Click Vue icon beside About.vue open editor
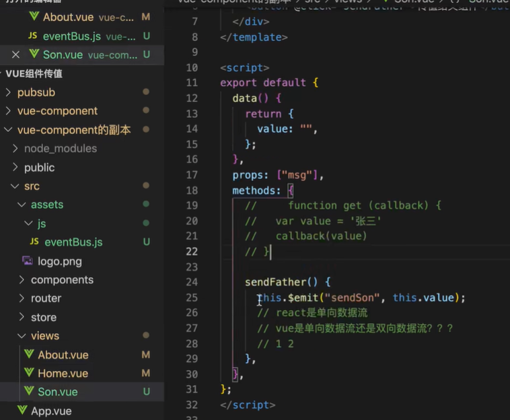 coord(34,16)
